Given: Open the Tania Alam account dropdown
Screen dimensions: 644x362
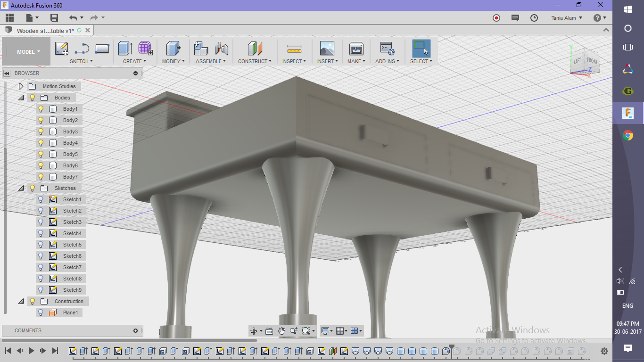Looking at the screenshot, I should point(567,18).
